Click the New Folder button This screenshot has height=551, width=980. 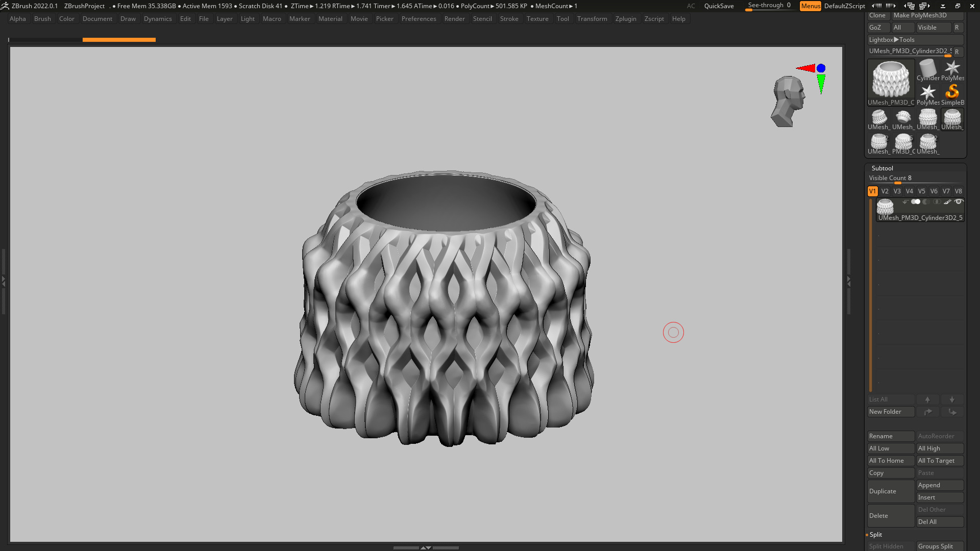click(x=891, y=412)
